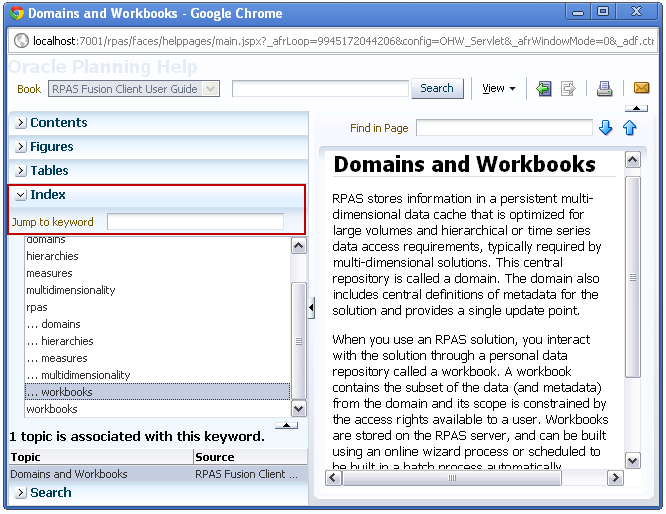
Task: Select the top-level 'multidimensionality' keyword
Action: [71, 290]
